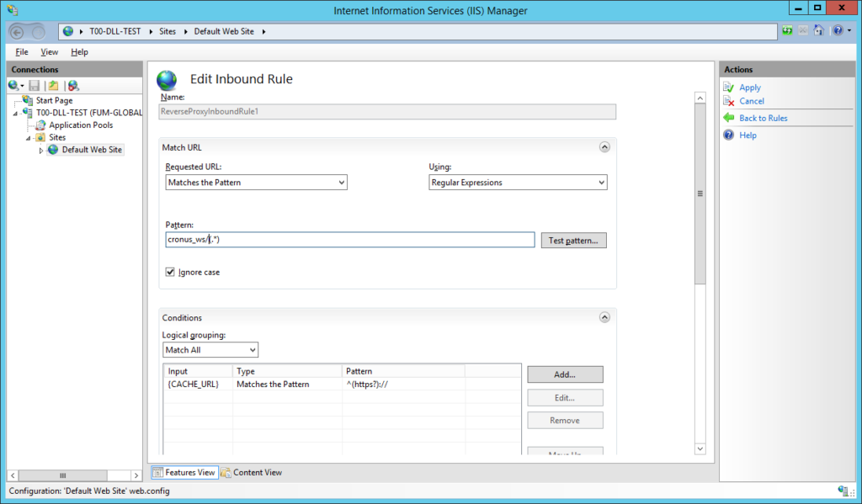Open the Using Regular Expressions dropdown
This screenshot has width=862, height=504.
(x=518, y=183)
